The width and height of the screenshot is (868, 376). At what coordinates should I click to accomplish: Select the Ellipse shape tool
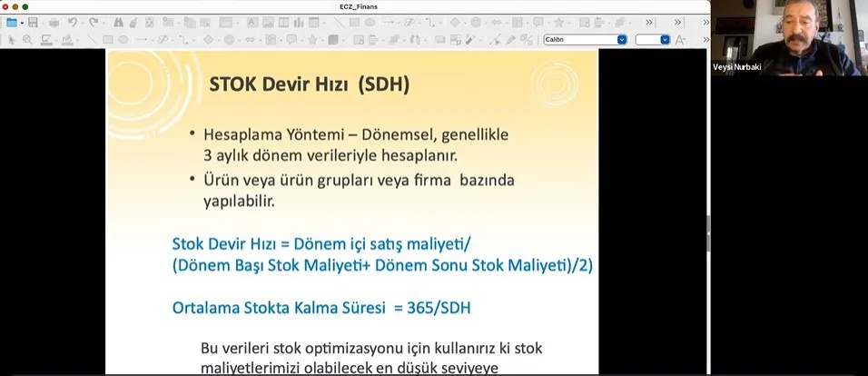(124, 40)
